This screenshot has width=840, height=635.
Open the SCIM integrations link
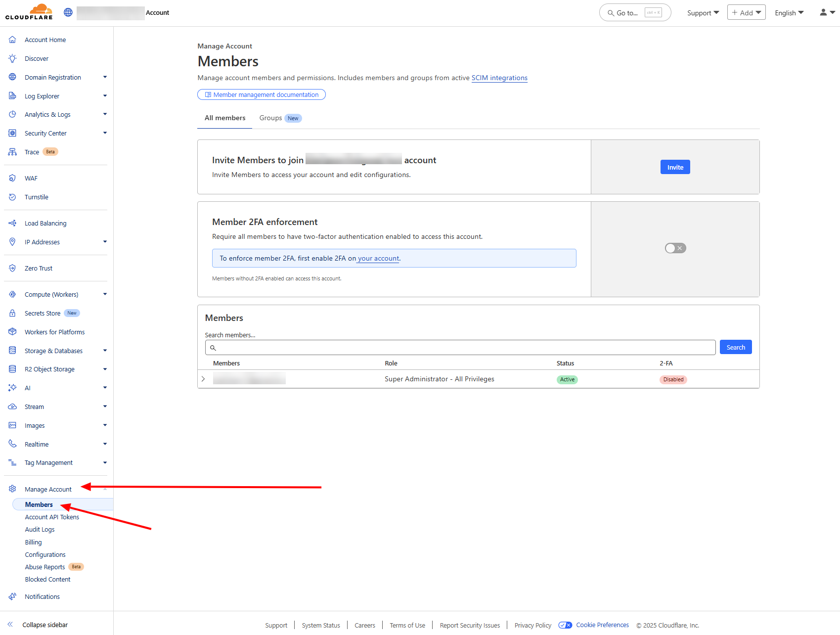coord(499,78)
